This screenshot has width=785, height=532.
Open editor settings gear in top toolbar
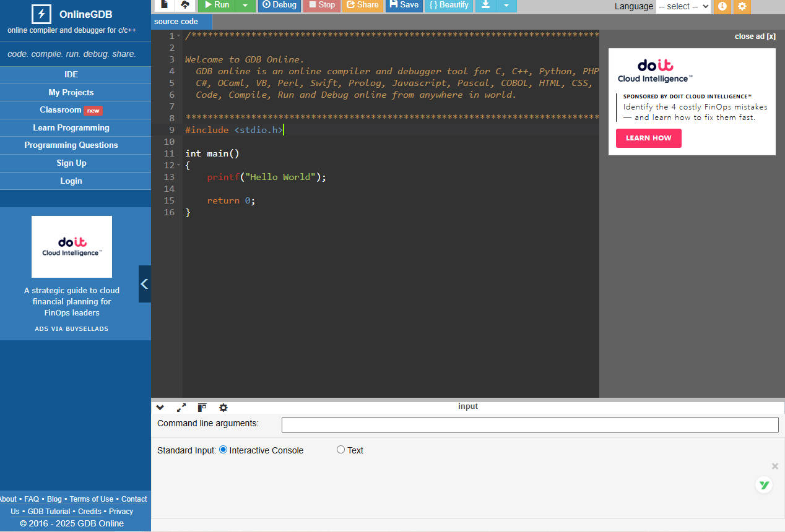tap(742, 6)
